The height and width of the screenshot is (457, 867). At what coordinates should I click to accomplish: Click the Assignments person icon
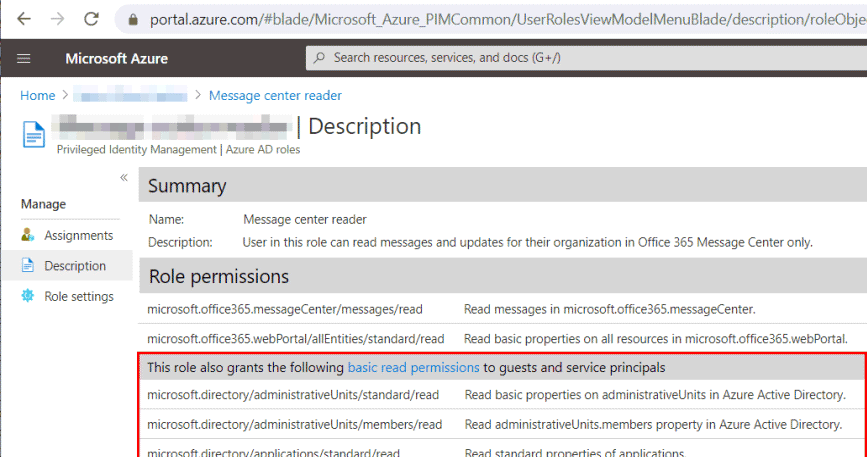[28, 235]
